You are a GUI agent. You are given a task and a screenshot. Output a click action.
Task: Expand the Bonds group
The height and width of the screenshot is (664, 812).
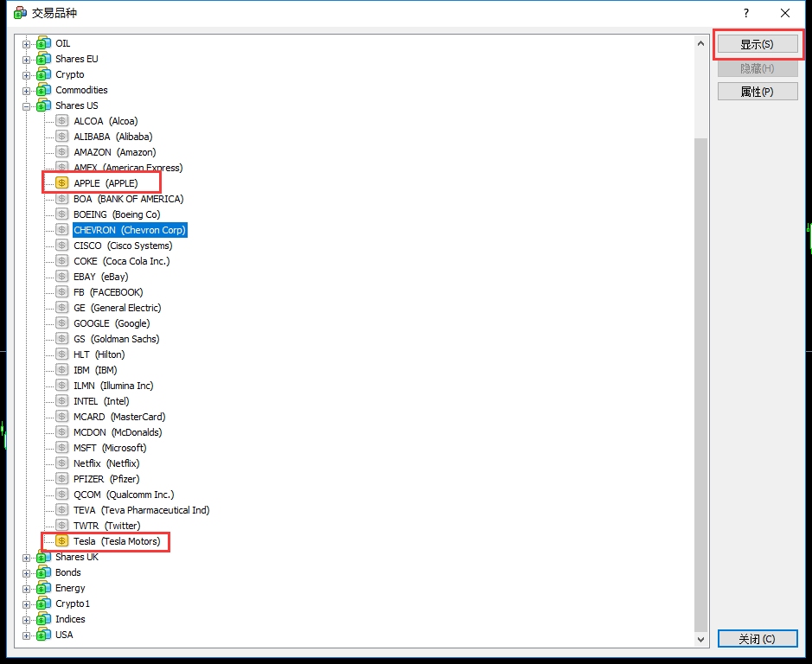pos(27,574)
